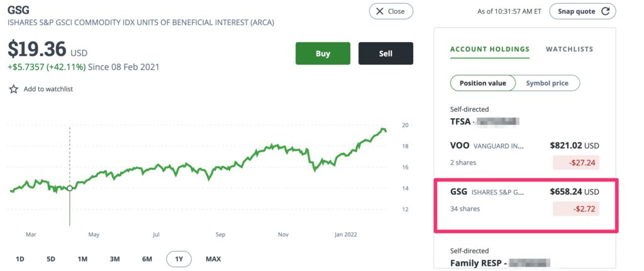This screenshot has height=271, width=644.
Task: Choose the 1M time range
Action: (x=82, y=259)
